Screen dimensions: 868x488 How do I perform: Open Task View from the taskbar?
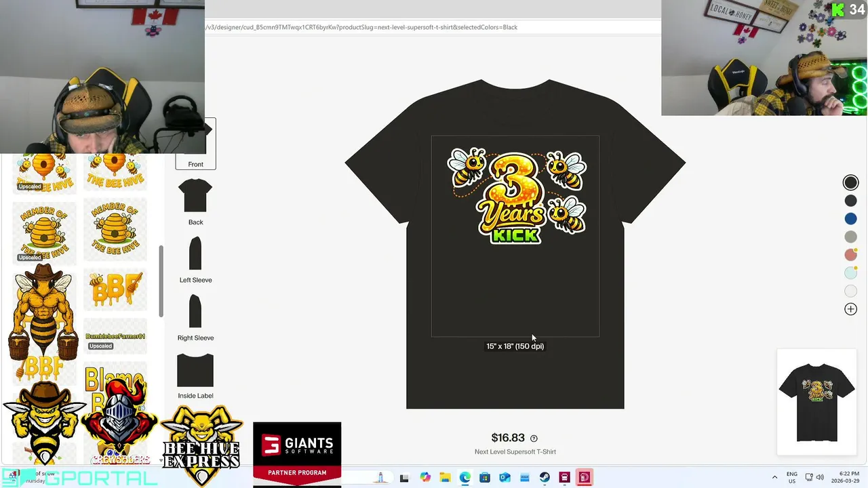pos(404,478)
